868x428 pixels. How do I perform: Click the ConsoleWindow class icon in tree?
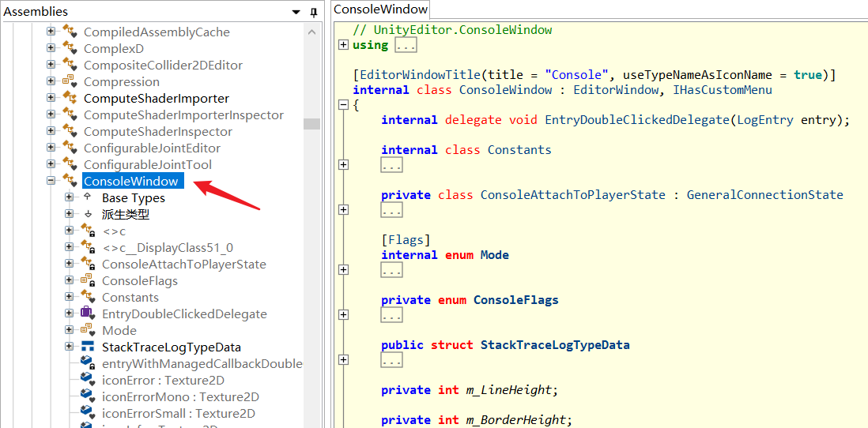pos(70,181)
